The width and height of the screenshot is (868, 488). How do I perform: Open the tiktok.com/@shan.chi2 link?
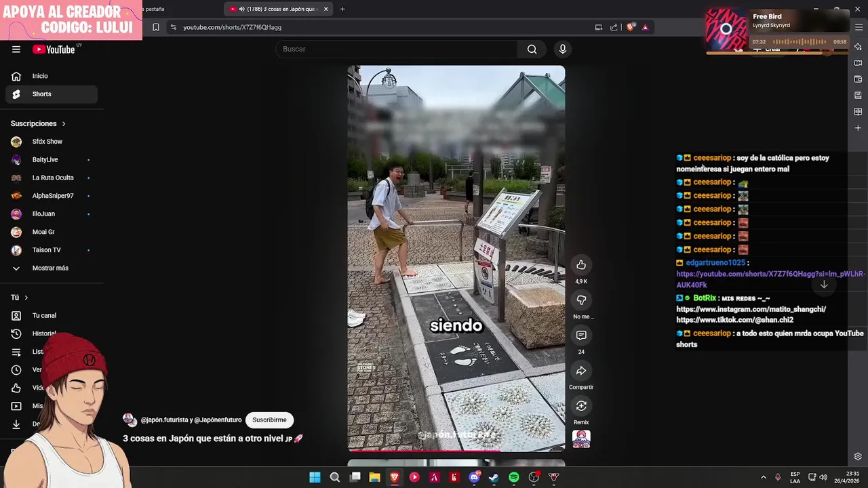point(734,320)
